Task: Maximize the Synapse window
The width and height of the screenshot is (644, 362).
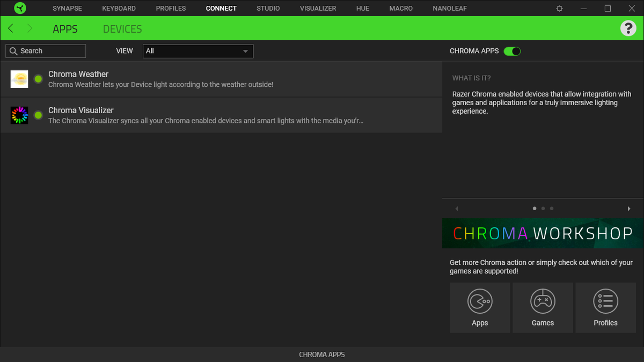Action: (x=608, y=9)
